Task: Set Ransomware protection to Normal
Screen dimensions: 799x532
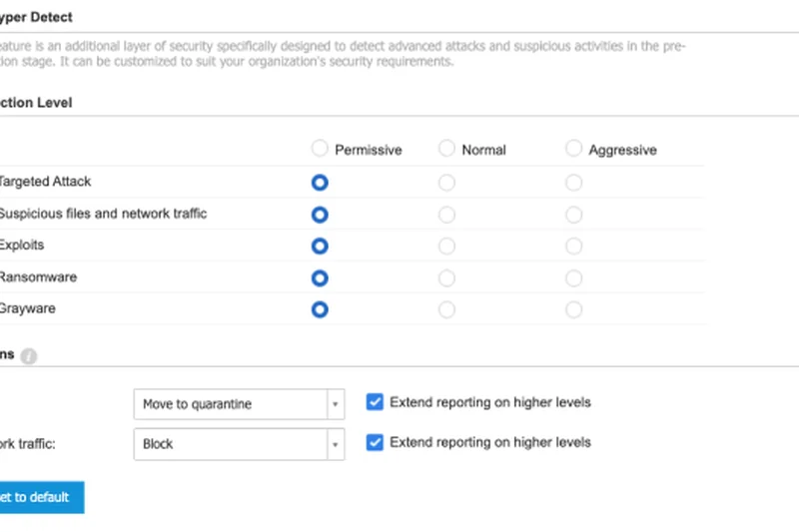Action: coord(446,278)
